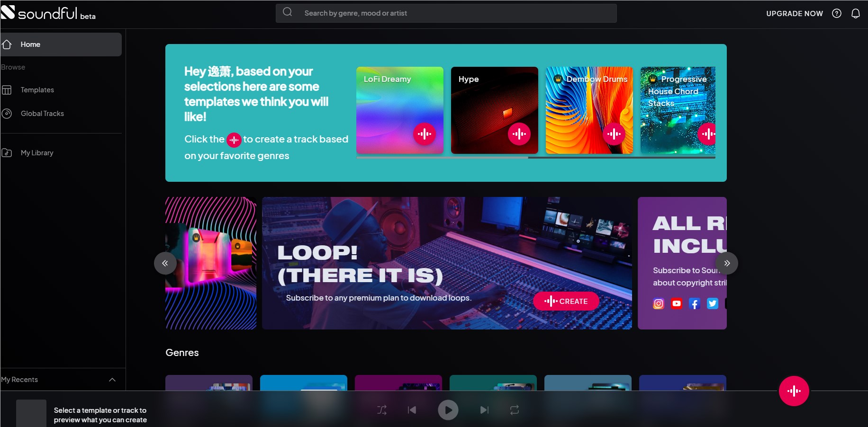The height and width of the screenshot is (427, 868).
Task: Go to next banner slide
Action: click(726, 263)
